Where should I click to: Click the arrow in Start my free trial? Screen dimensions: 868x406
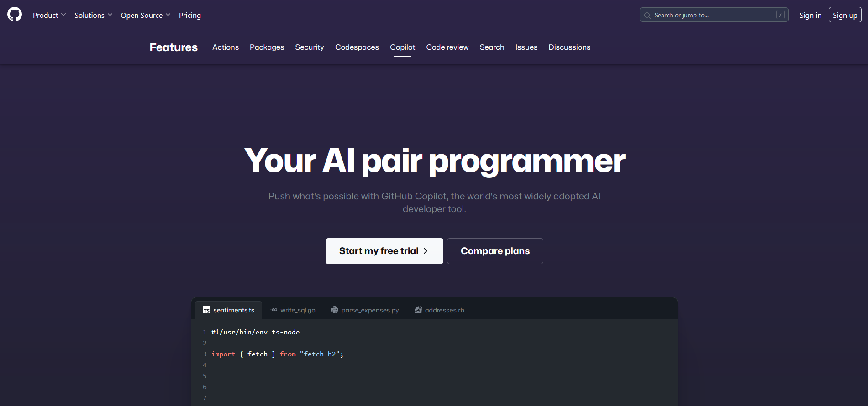pos(426,251)
